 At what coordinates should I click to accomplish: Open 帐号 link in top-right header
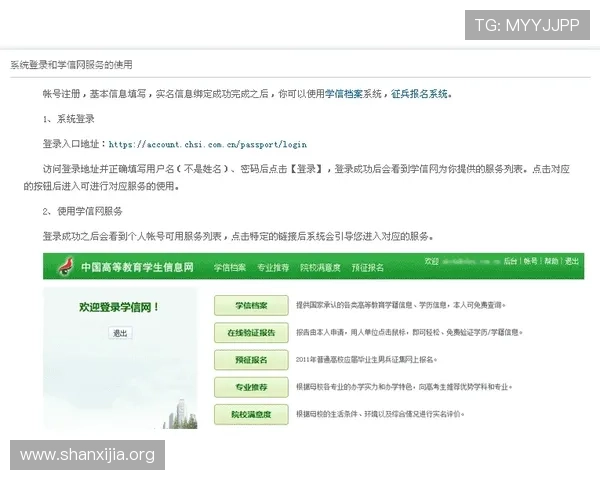[x=531, y=261]
